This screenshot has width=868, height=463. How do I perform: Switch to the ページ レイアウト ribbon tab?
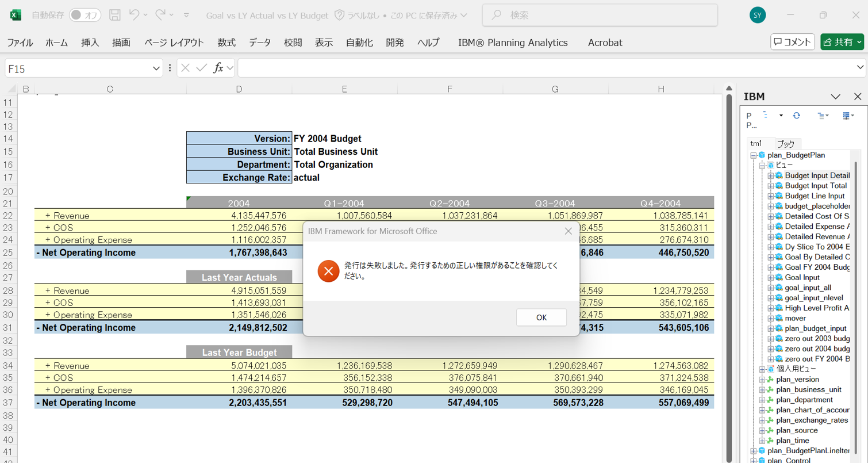pyautogui.click(x=174, y=43)
